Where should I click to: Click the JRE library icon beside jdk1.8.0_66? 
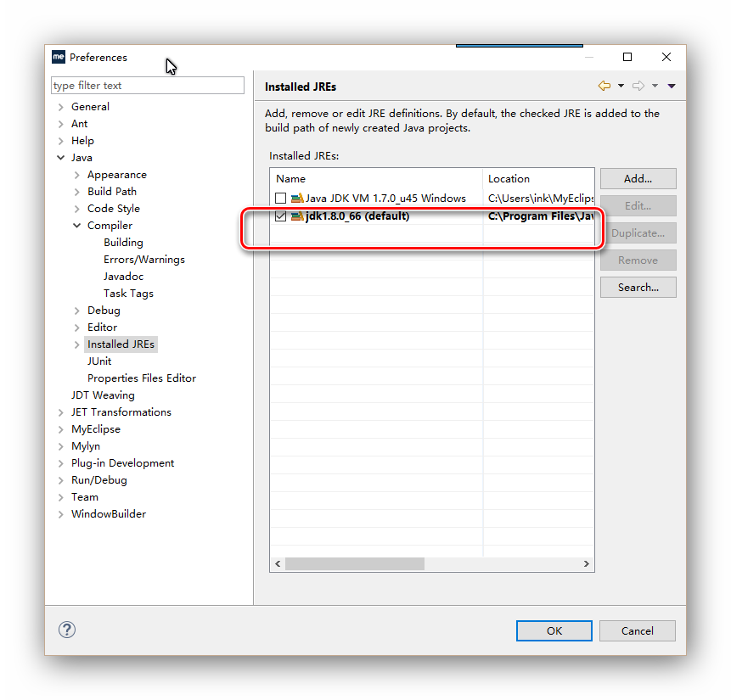[297, 216]
